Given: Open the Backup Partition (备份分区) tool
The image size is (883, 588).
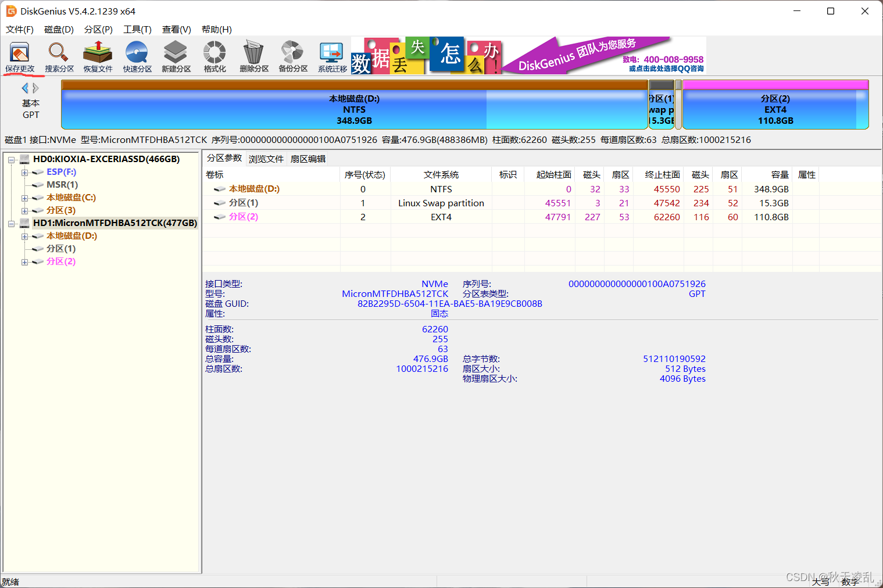Looking at the screenshot, I should [x=293, y=57].
